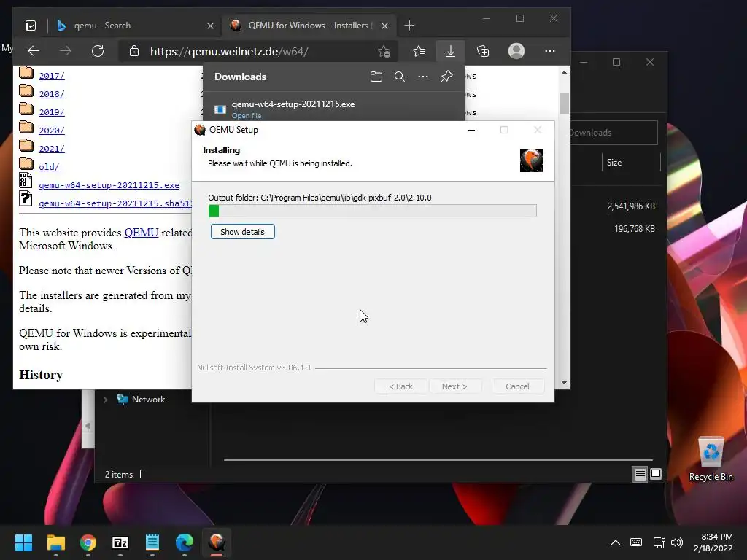Viewport: 747px width, 560px height.
Task: Click QEMU installer taskbar icon
Action: (x=217, y=542)
